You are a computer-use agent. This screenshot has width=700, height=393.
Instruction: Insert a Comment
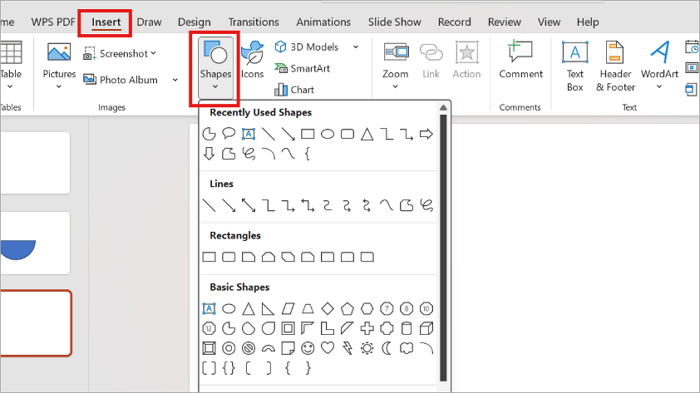coord(521,60)
